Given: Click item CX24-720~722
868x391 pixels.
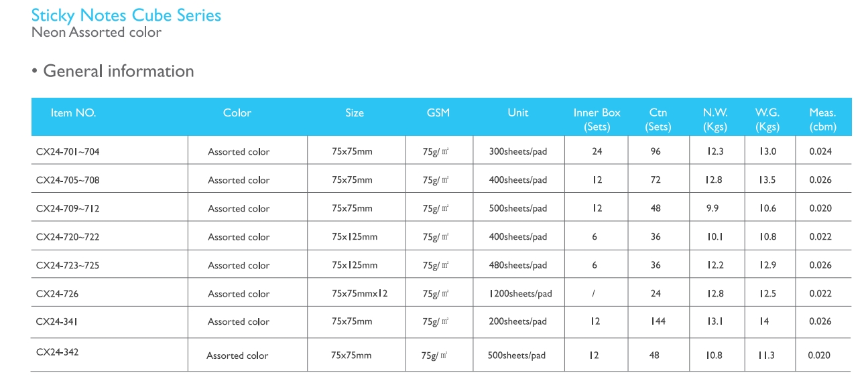Looking at the screenshot, I should [x=68, y=236].
